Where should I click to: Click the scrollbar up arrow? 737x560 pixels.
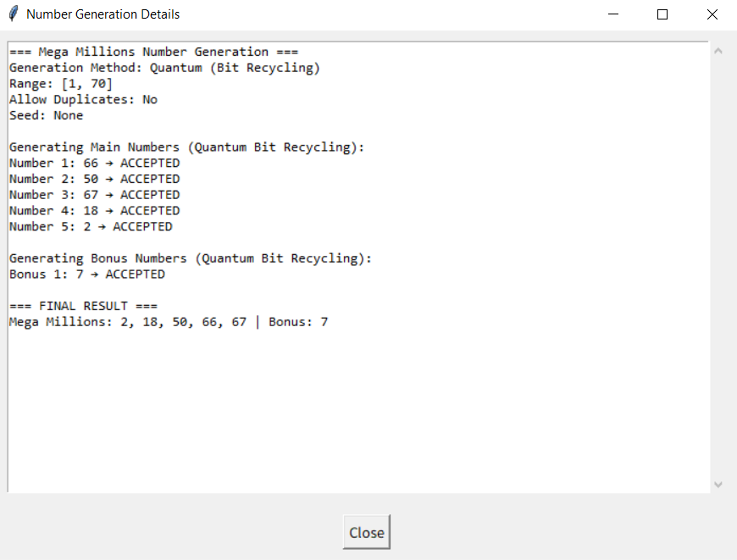pos(718,51)
